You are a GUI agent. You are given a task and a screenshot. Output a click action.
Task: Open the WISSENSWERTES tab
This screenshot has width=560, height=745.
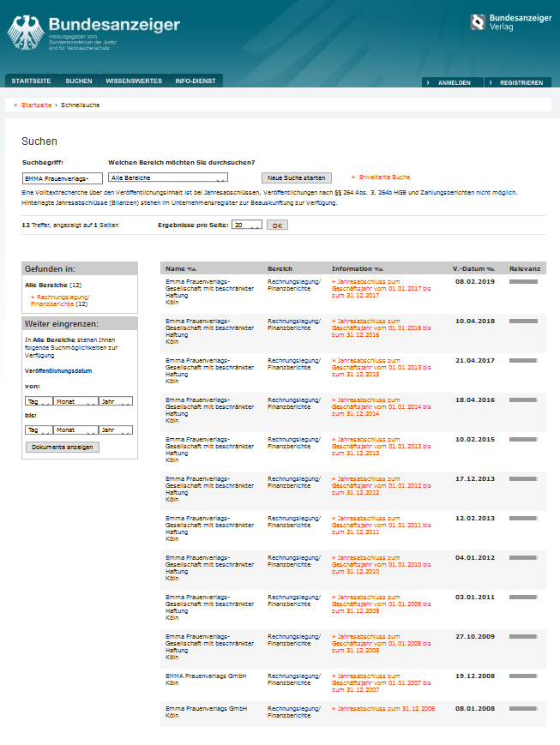(134, 81)
